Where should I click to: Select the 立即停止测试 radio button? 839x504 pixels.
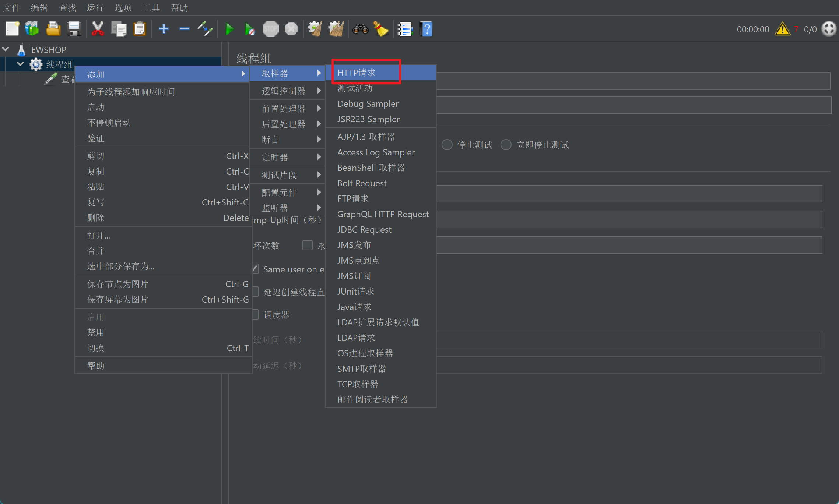coord(506,145)
